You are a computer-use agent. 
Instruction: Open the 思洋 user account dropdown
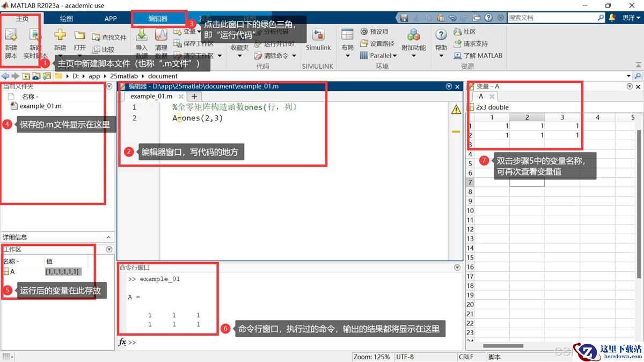coord(631,18)
